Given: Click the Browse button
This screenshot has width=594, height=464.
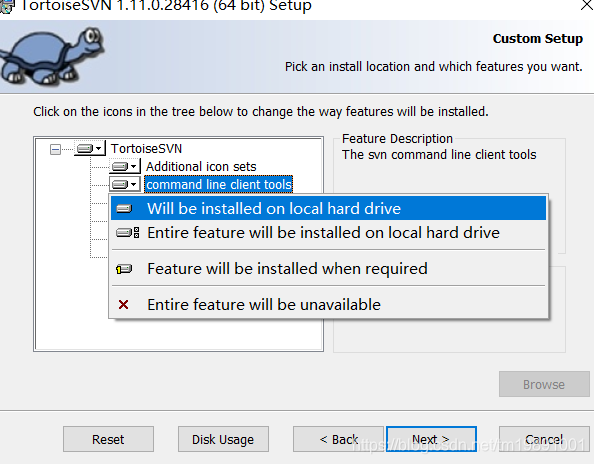Looking at the screenshot, I should (x=544, y=384).
